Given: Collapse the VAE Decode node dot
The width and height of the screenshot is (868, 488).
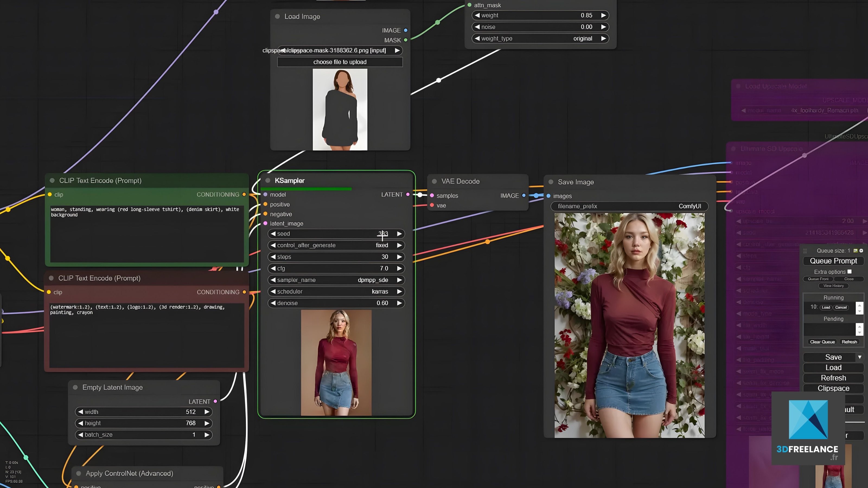Looking at the screenshot, I should (434, 181).
